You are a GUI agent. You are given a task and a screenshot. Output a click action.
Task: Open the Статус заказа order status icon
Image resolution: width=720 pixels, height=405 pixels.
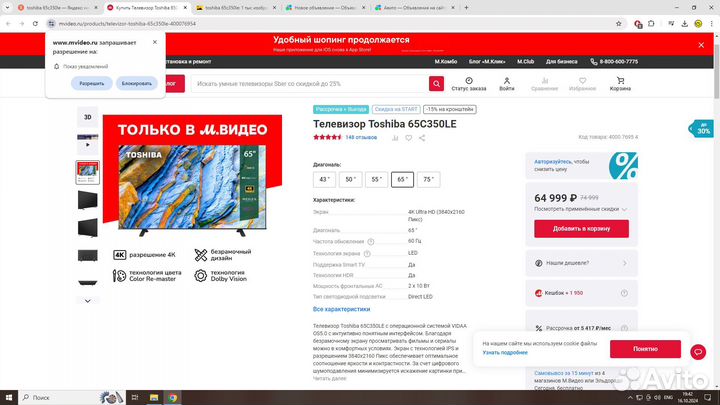click(x=468, y=84)
